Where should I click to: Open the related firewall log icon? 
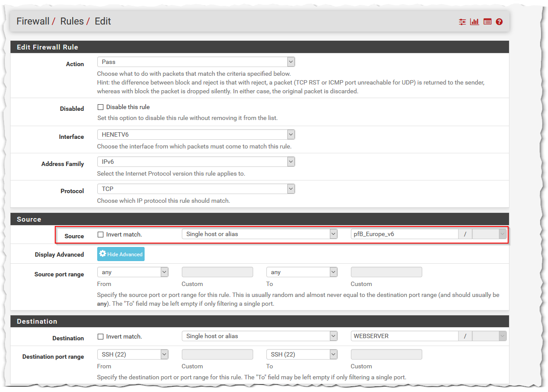click(x=487, y=22)
